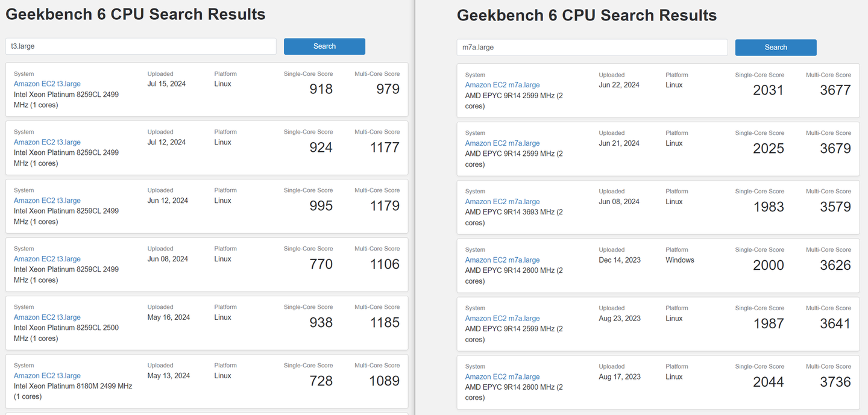The height and width of the screenshot is (415, 868).
Task: Open the t3.large result uploaded May 16, 2024
Action: [47, 318]
